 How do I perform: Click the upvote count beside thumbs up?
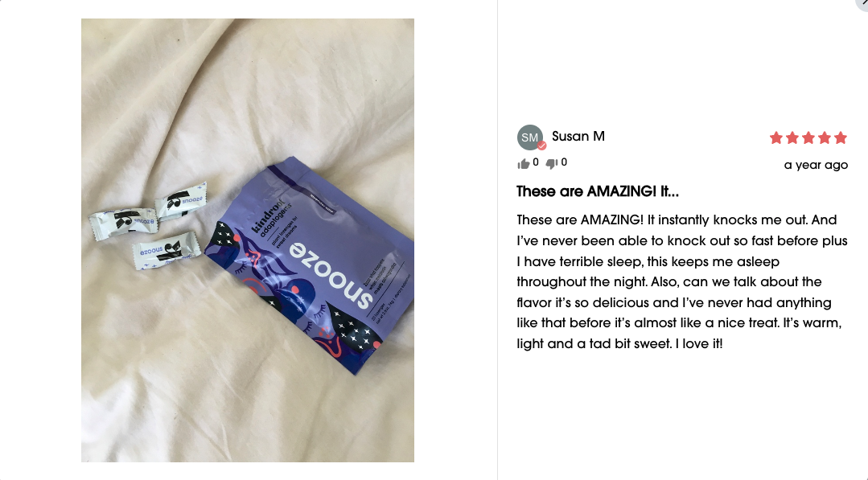535,162
